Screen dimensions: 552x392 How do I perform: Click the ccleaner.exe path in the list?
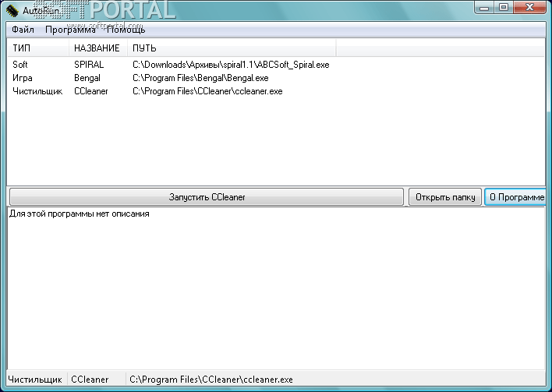point(207,91)
